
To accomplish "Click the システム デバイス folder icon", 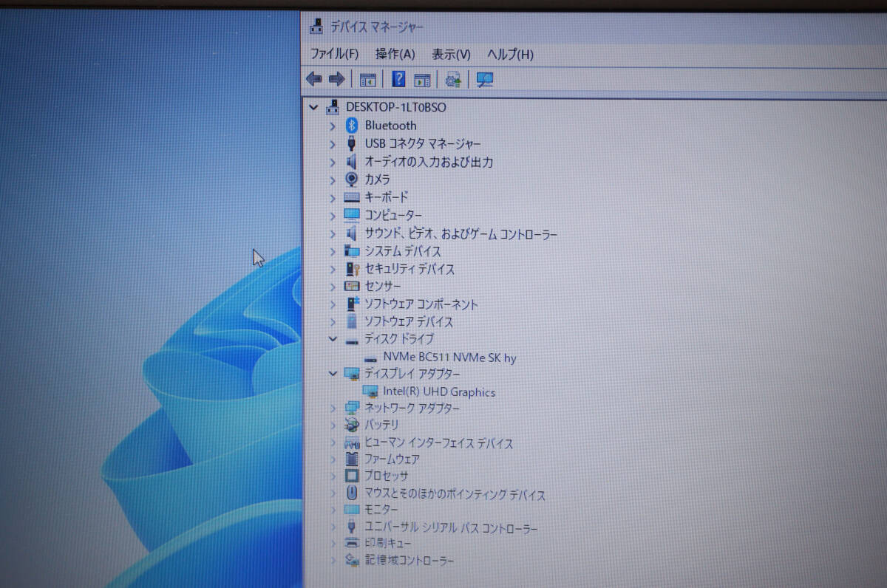I will coord(352,251).
